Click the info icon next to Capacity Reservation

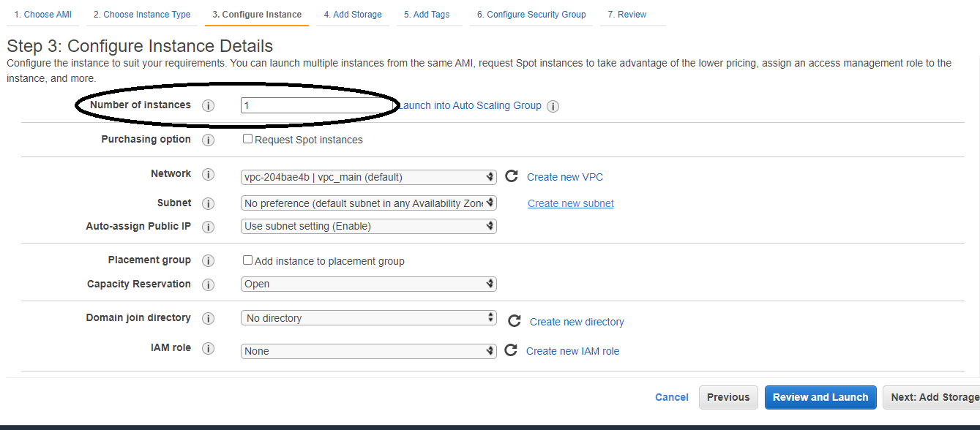(x=208, y=284)
